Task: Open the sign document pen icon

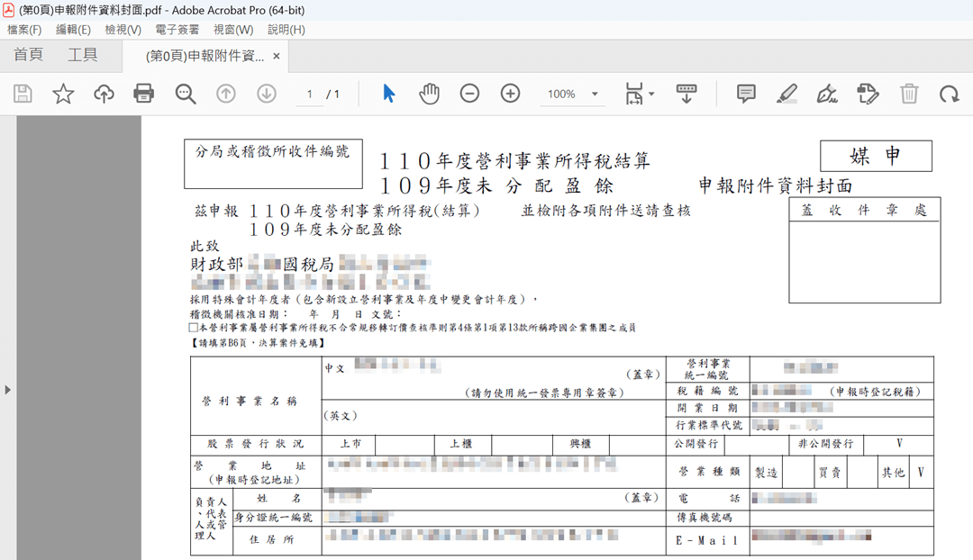Action: coord(827,94)
